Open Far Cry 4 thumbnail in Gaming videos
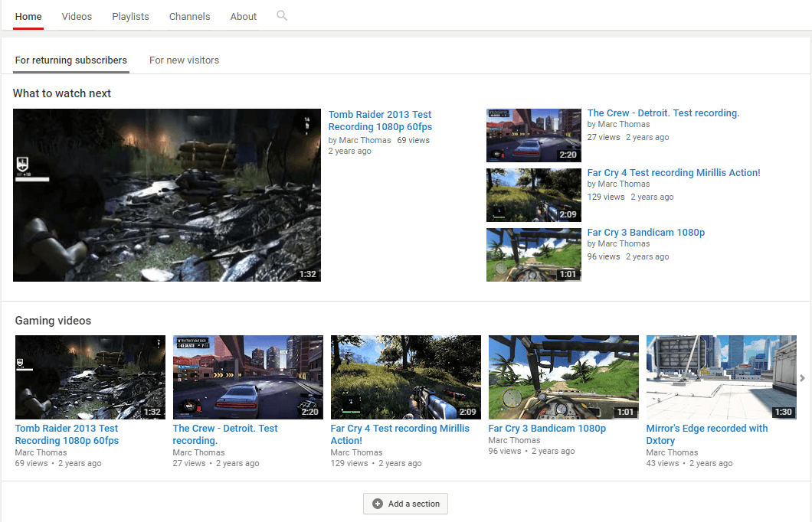This screenshot has width=812, height=522. [x=406, y=377]
